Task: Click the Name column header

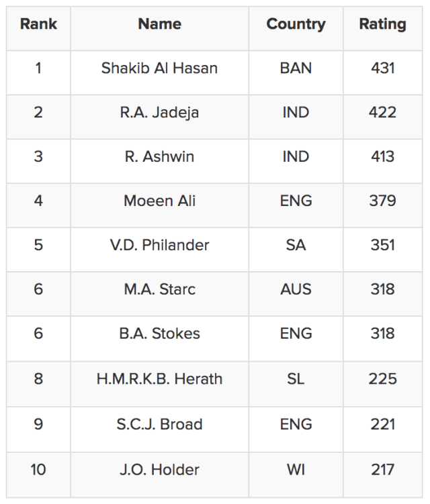Action: (x=159, y=25)
